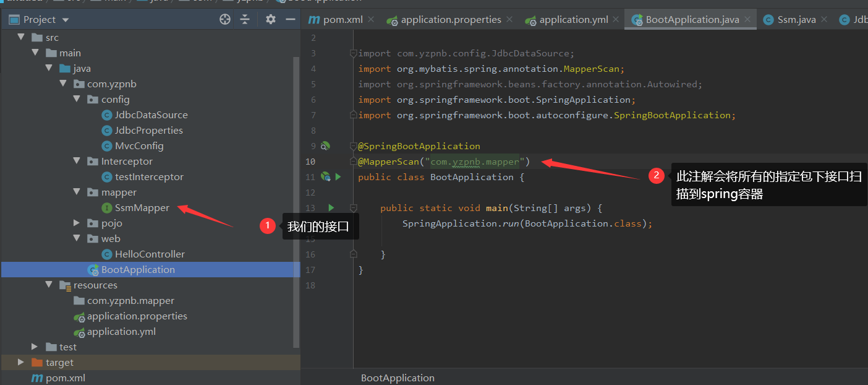868x385 pixels.
Task: Collapse the imports fold on line 3
Action: click(353, 53)
